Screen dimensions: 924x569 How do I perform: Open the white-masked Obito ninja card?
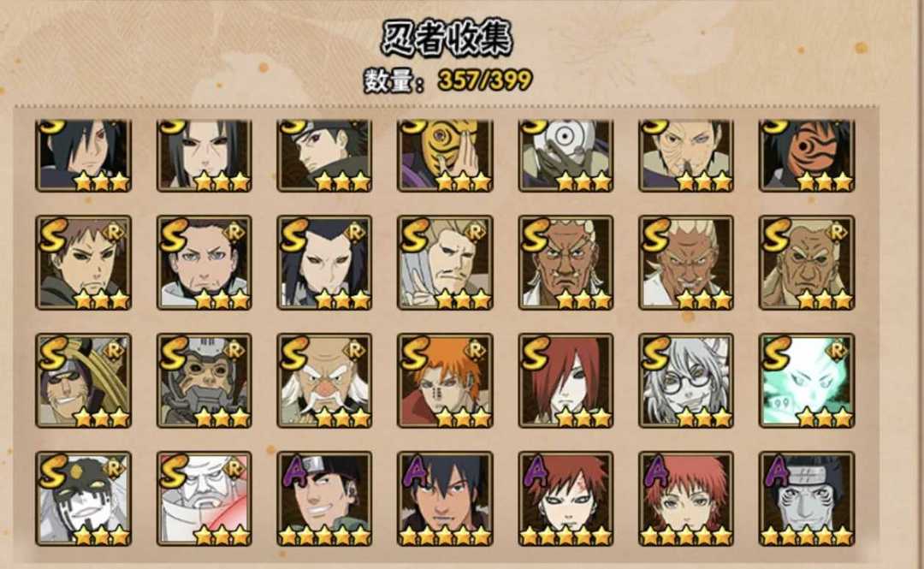[x=566, y=156]
